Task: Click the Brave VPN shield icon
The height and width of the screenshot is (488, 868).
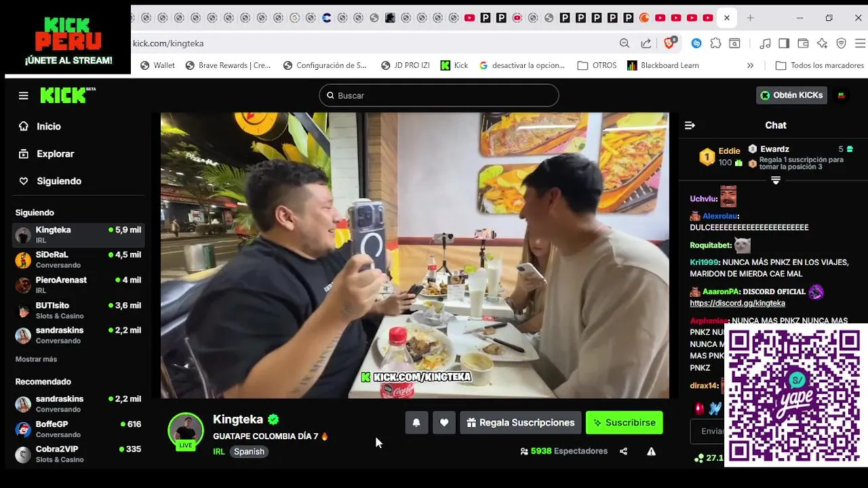Action: click(x=842, y=43)
